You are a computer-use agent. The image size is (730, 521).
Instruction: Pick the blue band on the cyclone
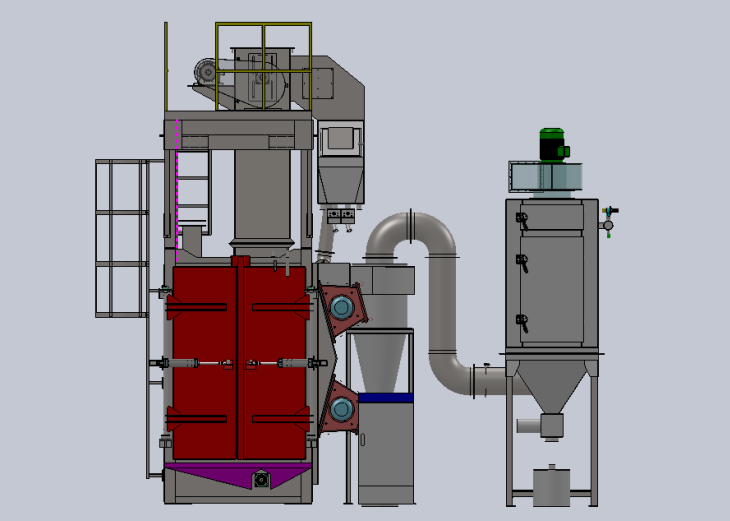tap(385, 398)
